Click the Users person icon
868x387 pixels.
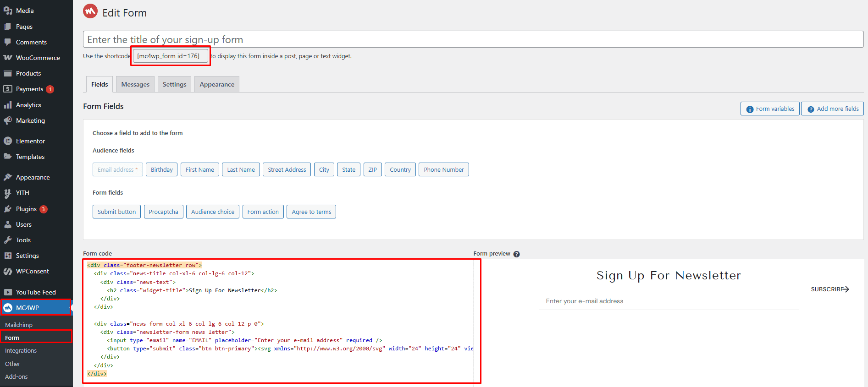coord(8,224)
